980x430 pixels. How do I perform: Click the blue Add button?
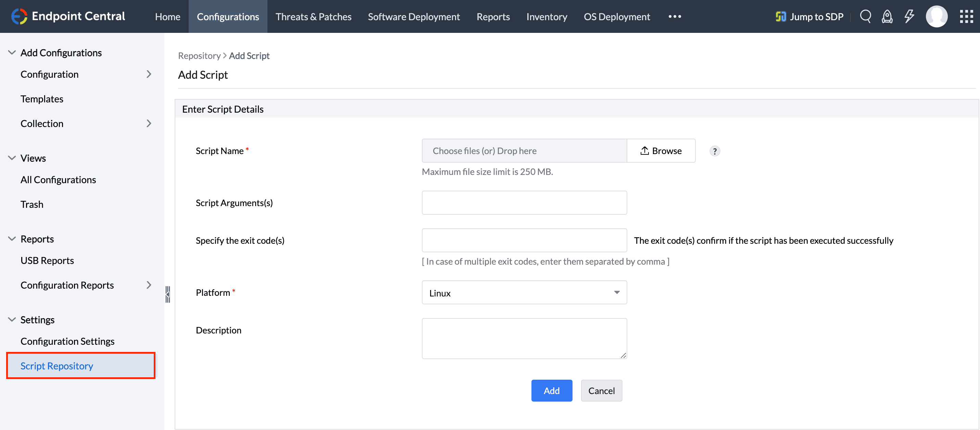tap(551, 390)
